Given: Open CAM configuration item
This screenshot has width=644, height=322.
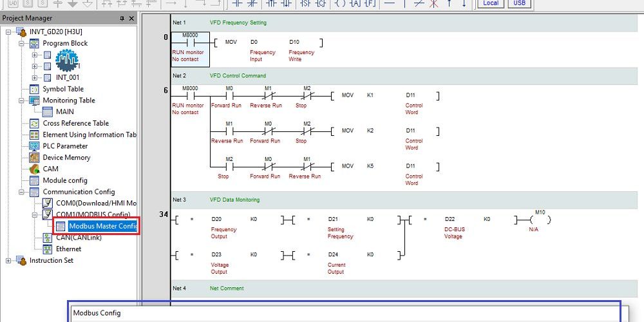Looking at the screenshot, I should point(50,169).
